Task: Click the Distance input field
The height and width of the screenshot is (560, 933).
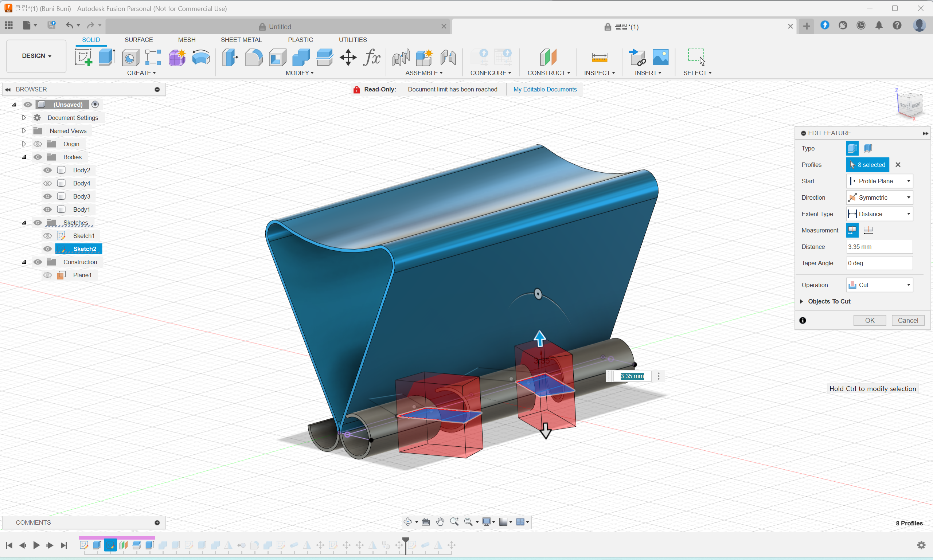Action: click(879, 247)
